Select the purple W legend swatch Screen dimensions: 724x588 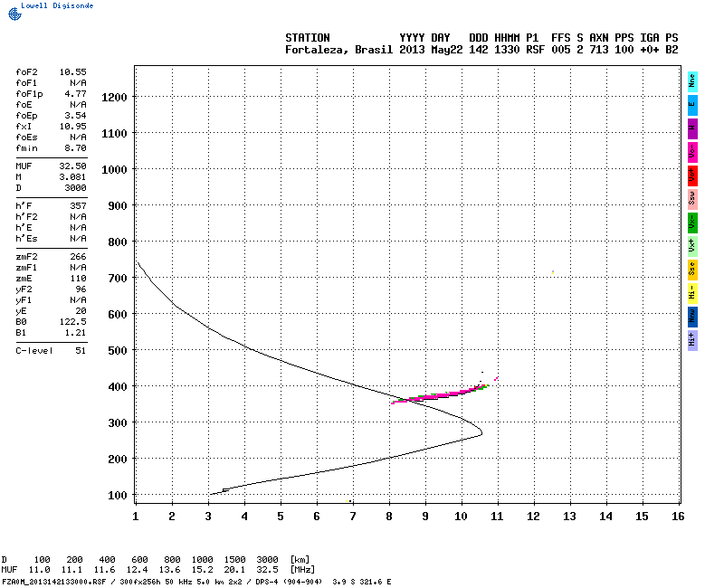point(692,128)
